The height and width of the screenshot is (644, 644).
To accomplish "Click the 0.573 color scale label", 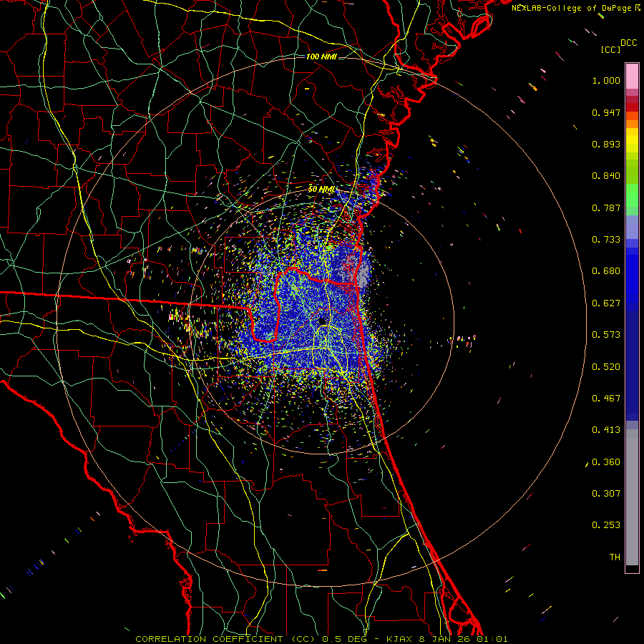I will click(x=606, y=335).
